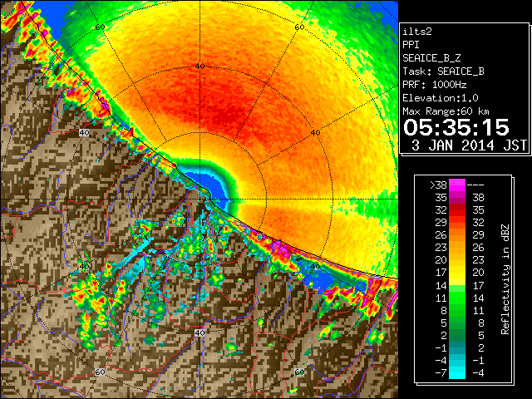Click the ">38" legend value
Viewport: 532px width, 399px height.
(438, 185)
